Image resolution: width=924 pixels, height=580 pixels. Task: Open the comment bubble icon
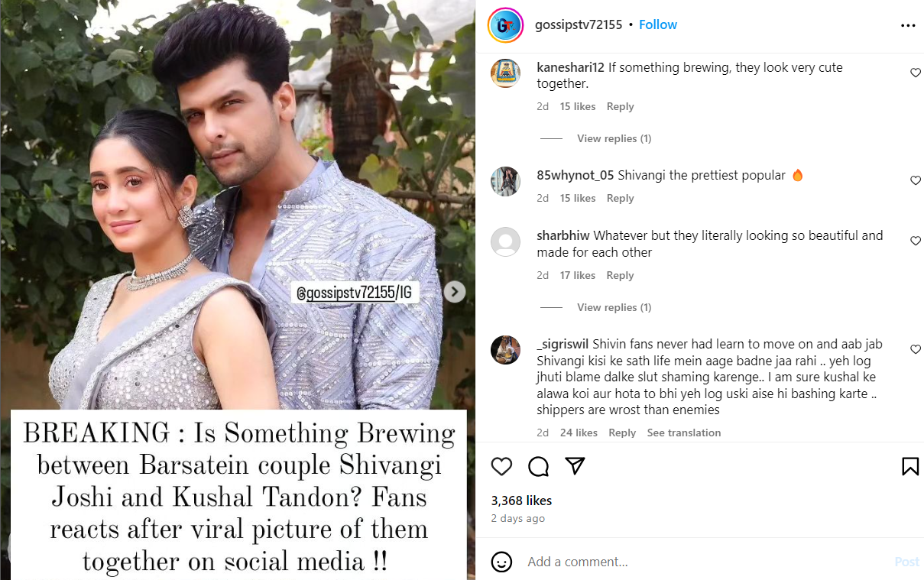click(x=538, y=466)
